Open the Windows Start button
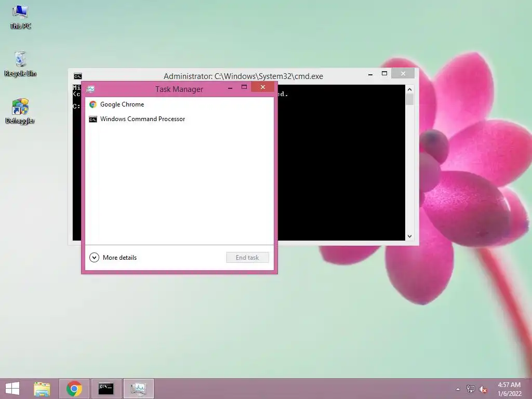Screen dimensions: 532x399 pos(12,389)
